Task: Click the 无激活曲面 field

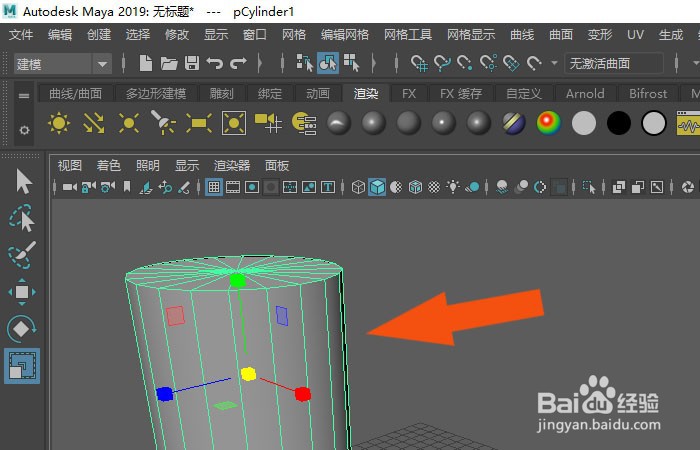Action: point(614,63)
